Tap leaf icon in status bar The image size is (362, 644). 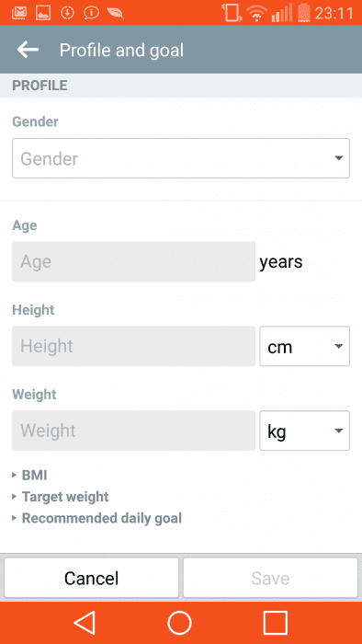pyautogui.click(x=115, y=13)
